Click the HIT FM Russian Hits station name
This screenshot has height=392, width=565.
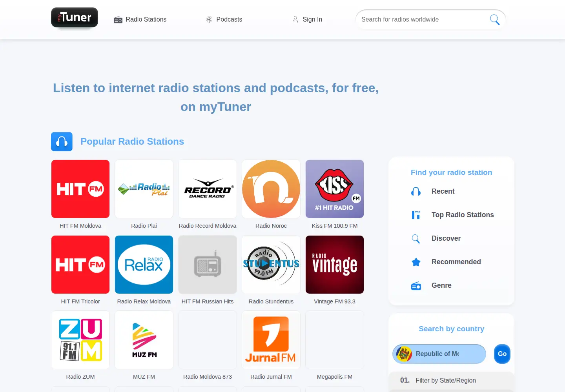(x=208, y=301)
